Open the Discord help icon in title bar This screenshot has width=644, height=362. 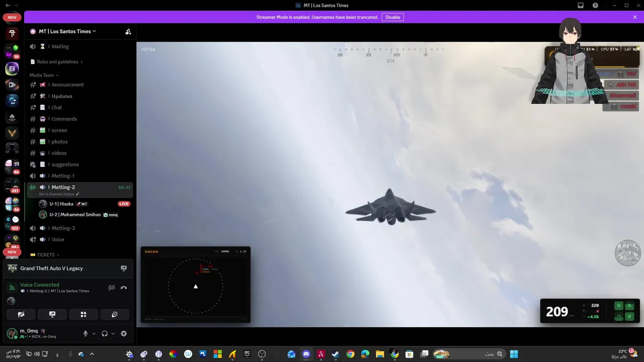[x=596, y=6]
